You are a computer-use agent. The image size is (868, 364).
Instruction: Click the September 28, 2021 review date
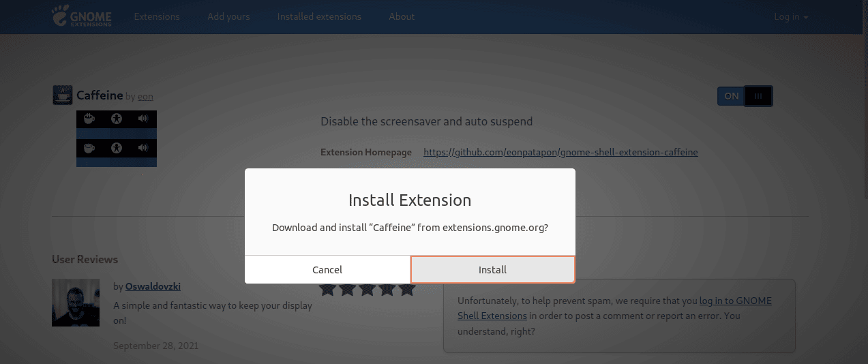pyautogui.click(x=155, y=346)
